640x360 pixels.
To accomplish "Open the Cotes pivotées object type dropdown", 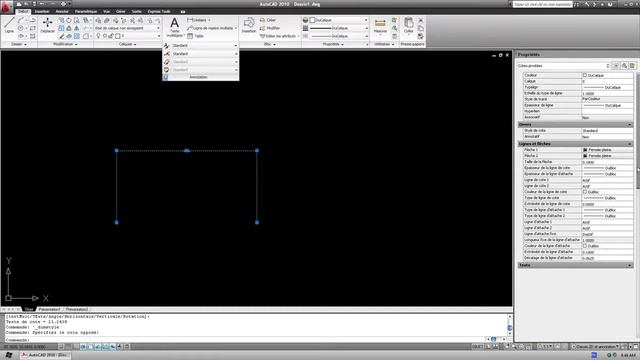I will [x=564, y=66].
